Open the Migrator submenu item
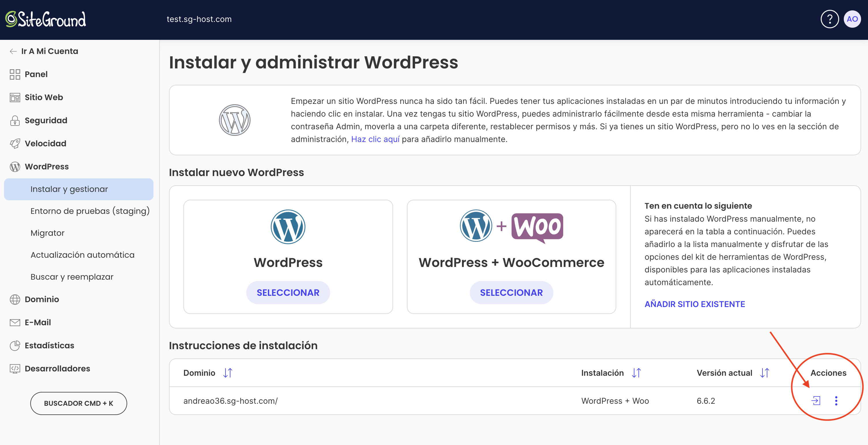 (x=48, y=233)
